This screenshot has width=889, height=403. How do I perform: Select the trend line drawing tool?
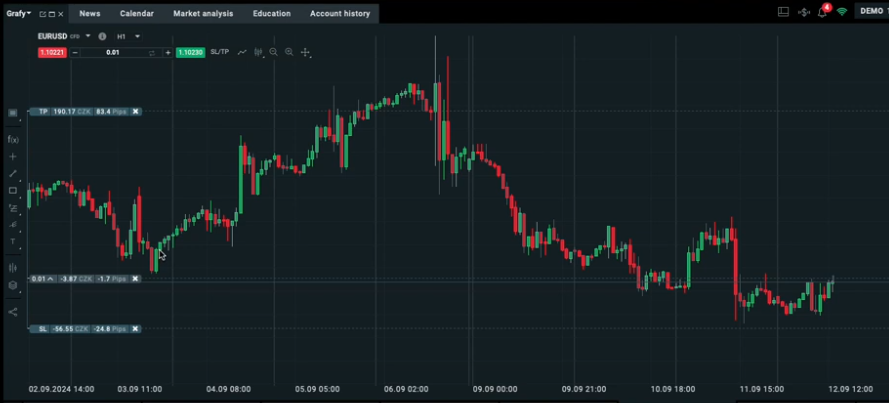[x=13, y=173]
